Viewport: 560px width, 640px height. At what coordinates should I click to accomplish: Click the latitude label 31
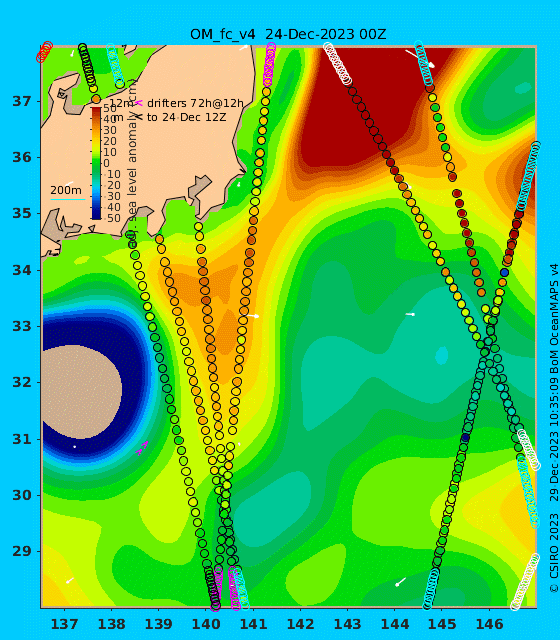[22, 439]
